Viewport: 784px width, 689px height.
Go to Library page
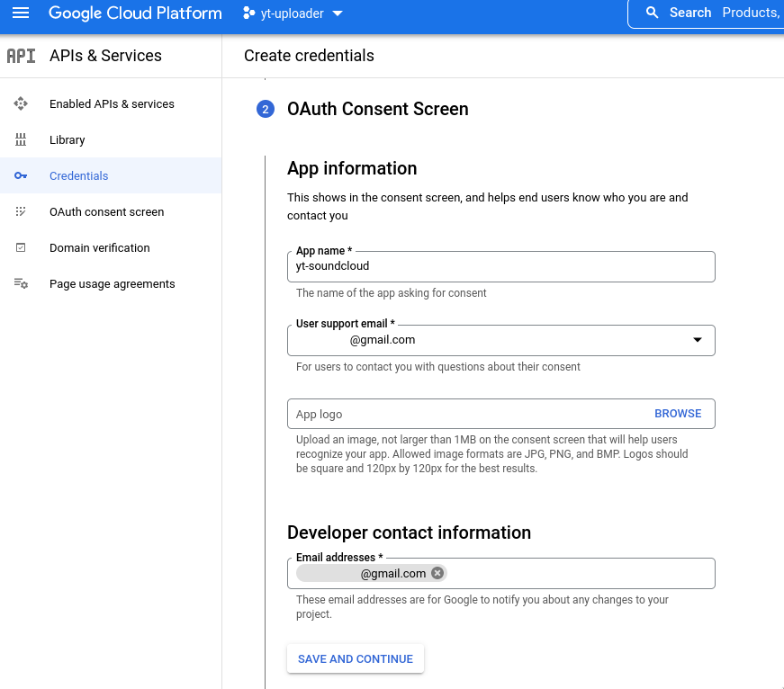coord(111,140)
